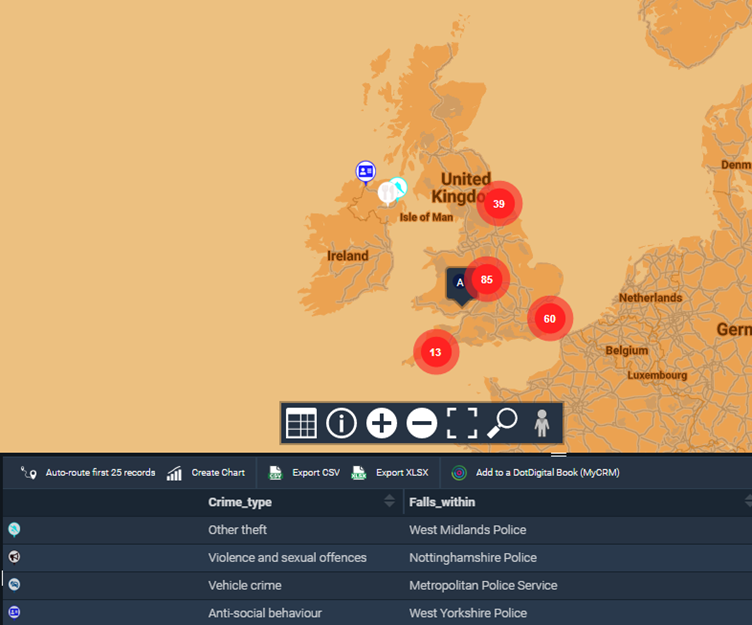Viewport: 752px width, 625px height.
Task: Zoom out using the minus icon
Action: click(422, 423)
